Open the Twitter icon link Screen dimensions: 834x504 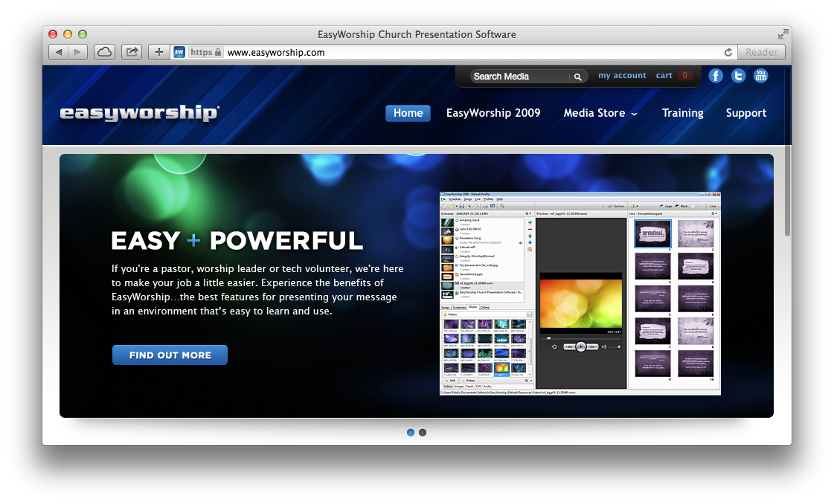click(738, 76)
